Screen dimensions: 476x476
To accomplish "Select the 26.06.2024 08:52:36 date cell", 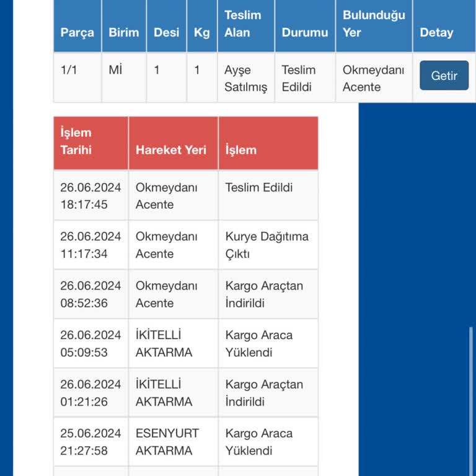I will [90, 294].
